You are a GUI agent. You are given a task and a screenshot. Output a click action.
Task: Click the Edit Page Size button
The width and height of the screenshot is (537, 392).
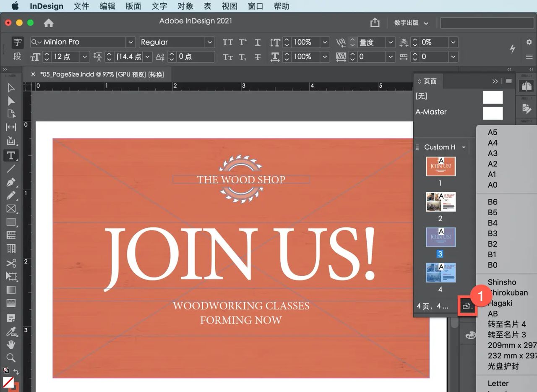[x=467, y=306]
